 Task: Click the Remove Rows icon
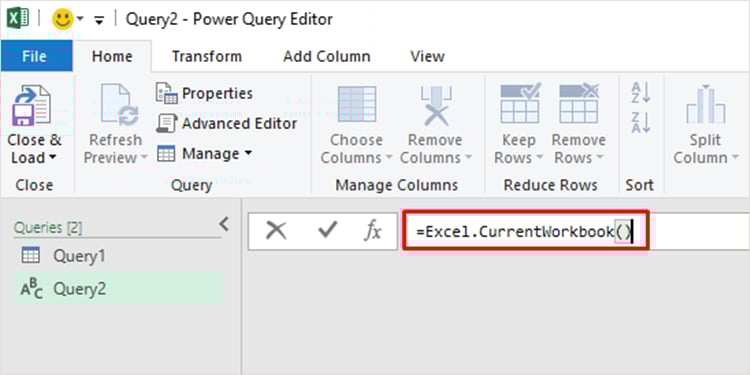click(579, 103)
